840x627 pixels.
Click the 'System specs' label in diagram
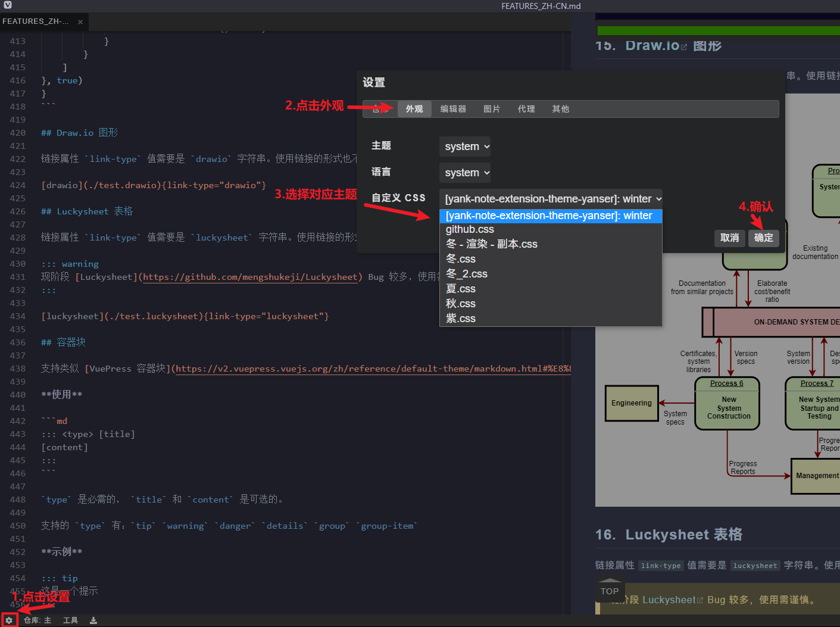click(675, 418)
